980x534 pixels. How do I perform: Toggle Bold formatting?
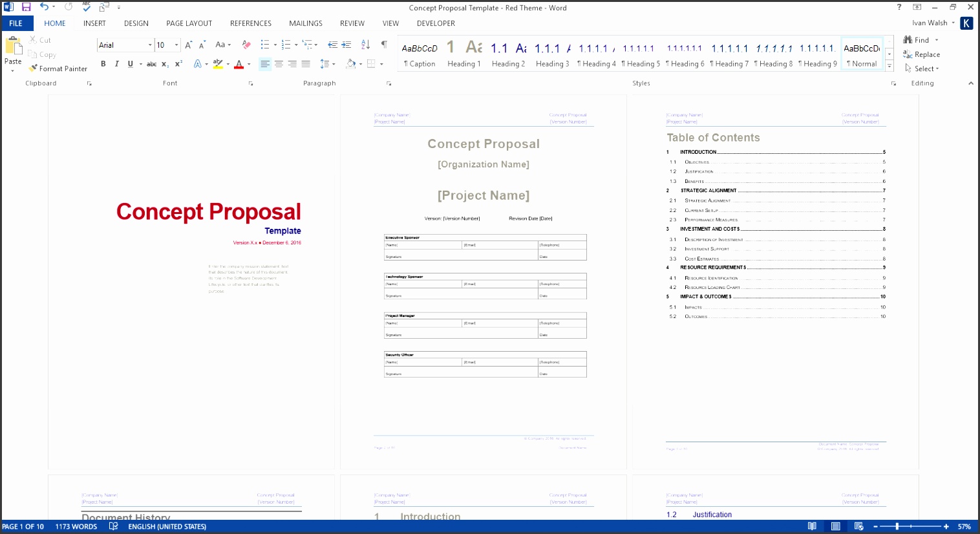103,64
